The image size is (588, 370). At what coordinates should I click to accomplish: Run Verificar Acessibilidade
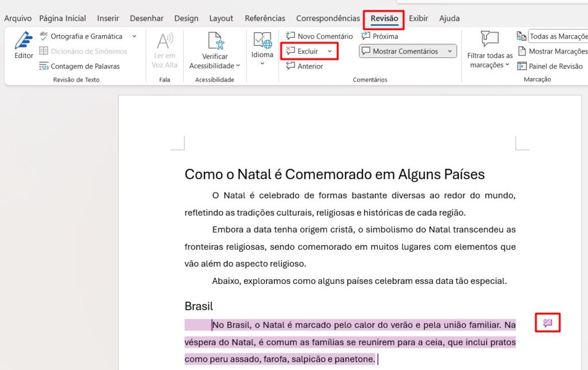click(215, 49)
